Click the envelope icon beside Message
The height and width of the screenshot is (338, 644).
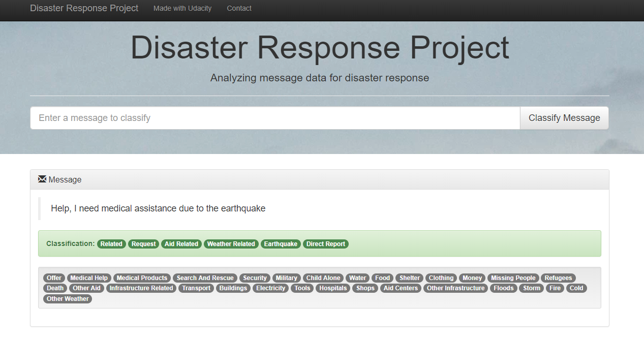[42, 179]
